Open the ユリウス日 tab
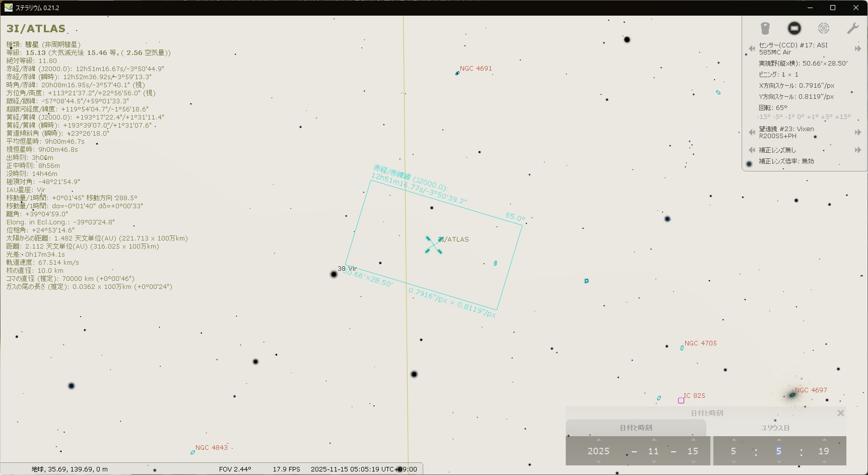868x475 pixels. [x=775, y=428]
